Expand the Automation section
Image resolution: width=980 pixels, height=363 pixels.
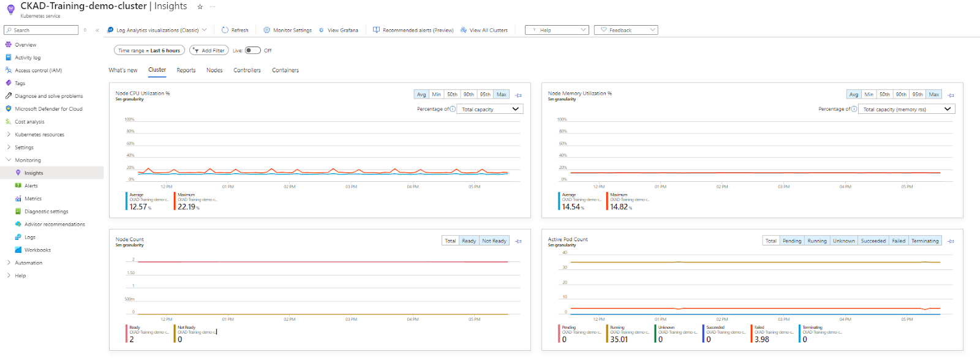click(28, 263)
